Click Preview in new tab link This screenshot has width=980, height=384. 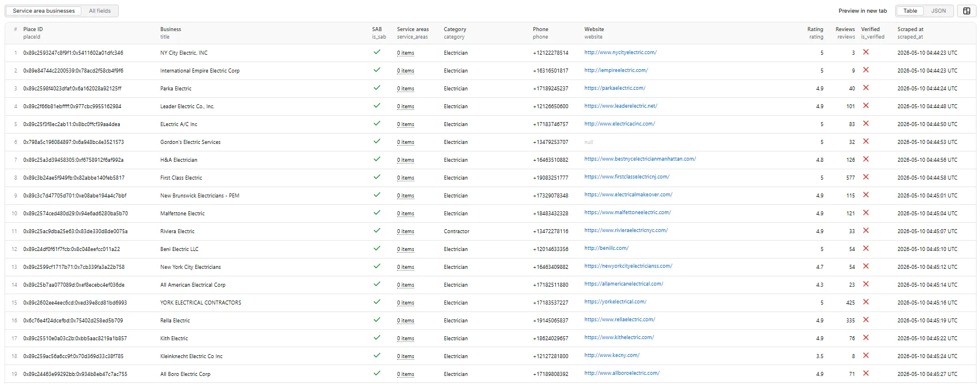(862, 11)
